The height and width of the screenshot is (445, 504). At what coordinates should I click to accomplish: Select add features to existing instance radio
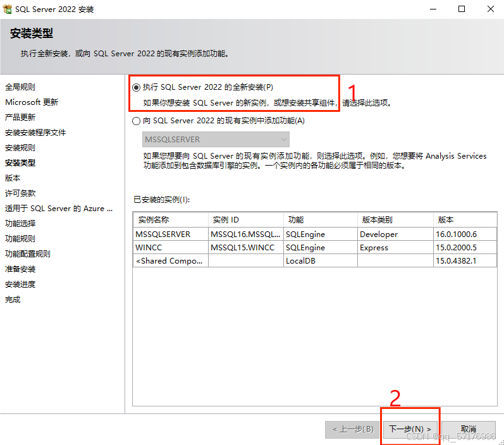pyautogui.click(x=137, y=121)
